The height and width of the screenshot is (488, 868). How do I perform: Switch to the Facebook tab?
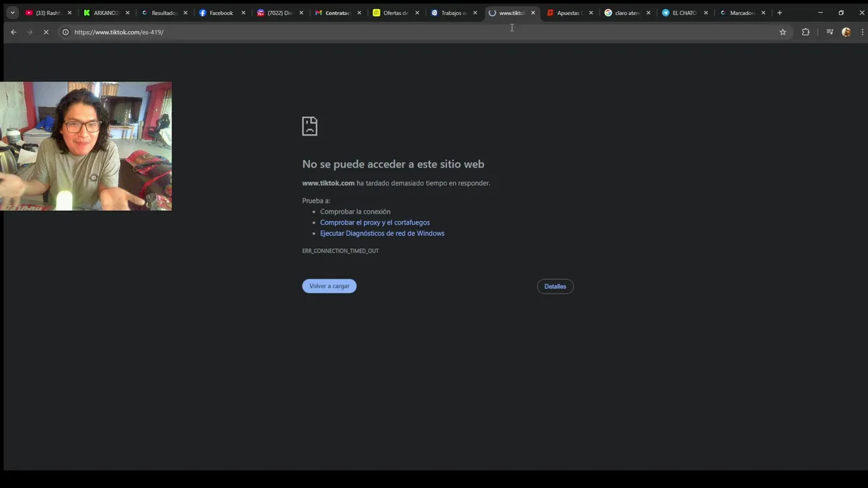pos(220,13)
